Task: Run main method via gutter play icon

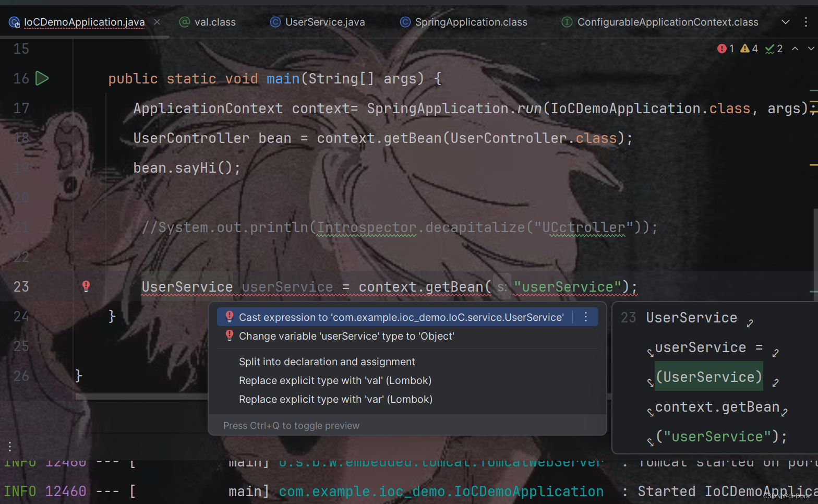Action: (x=42, y=78)
